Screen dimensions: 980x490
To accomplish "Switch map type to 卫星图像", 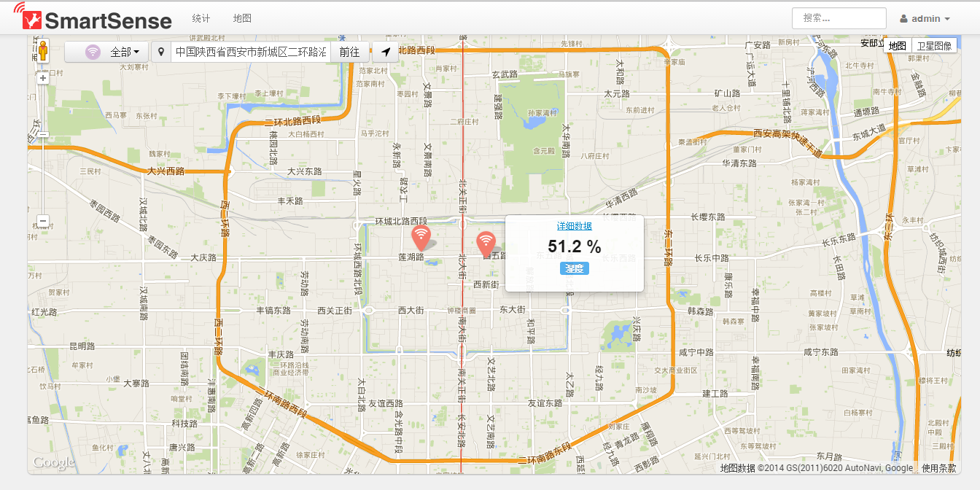I will pos(934,45).
